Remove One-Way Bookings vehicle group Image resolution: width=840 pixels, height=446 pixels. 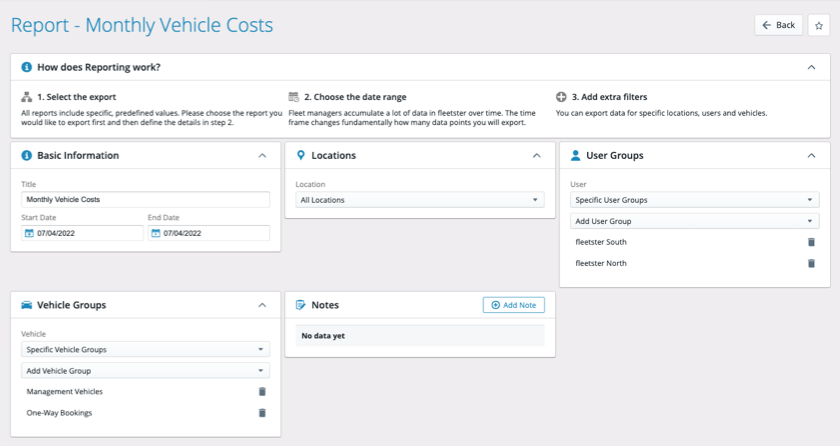[262, 413]
